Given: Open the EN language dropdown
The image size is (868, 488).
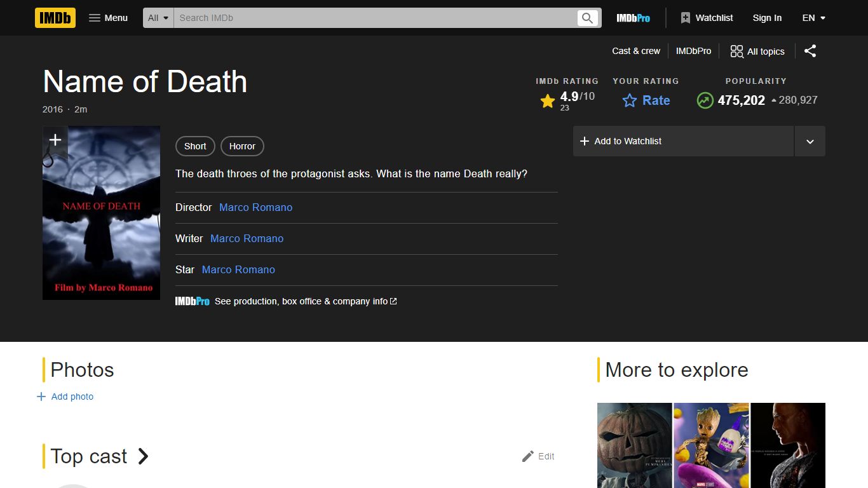Looking at the screenshot, I should point(814,18).
